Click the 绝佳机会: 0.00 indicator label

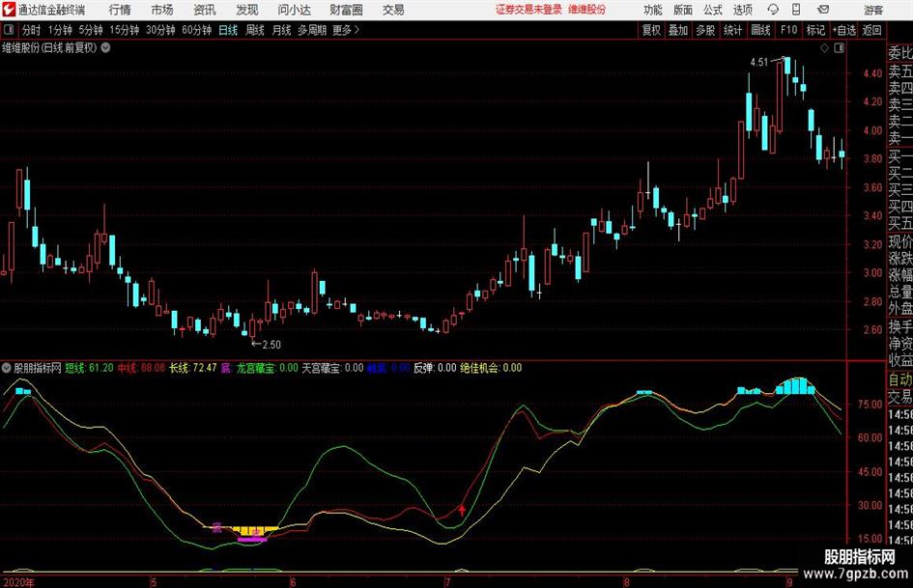point(491,368)
